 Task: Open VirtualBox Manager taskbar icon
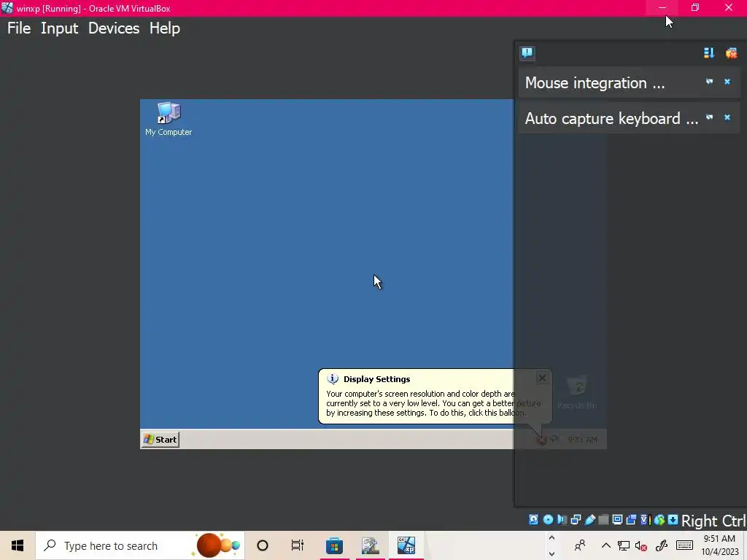point(370,545)
